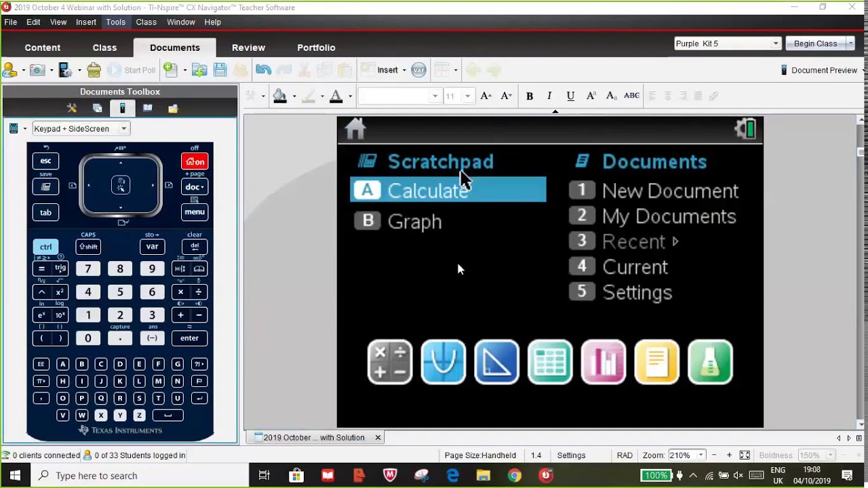Toggle the shift key on the keypad
This screenshot has width=868, height=488.
[x=88, y=247]
